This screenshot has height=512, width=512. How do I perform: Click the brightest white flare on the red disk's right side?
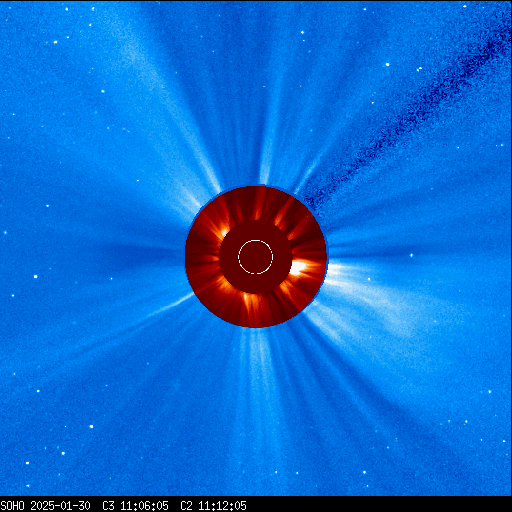(x=298, y=267)
